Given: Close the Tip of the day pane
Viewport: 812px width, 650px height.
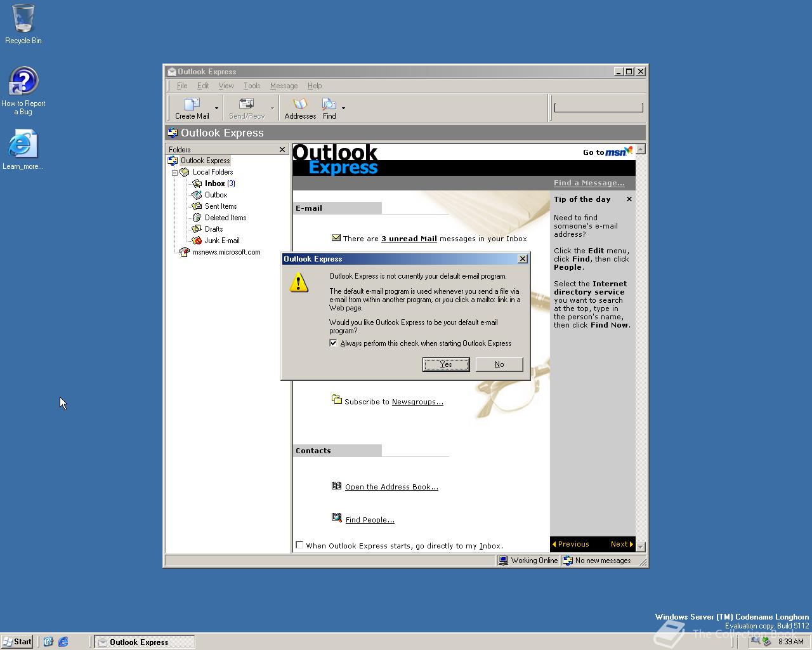Looking at the screenshot, I should [x=629, y=199].
